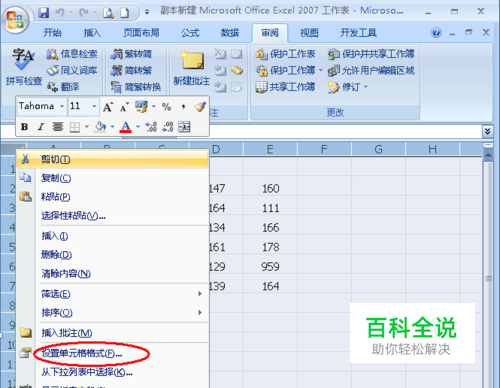
Task: Decrease decimal places in mini toolbar
Action: (168, 127)
